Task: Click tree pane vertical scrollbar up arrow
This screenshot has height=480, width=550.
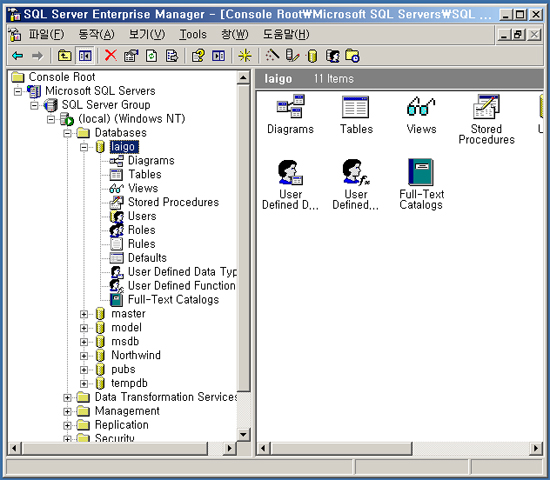Action: click(243, 78)
